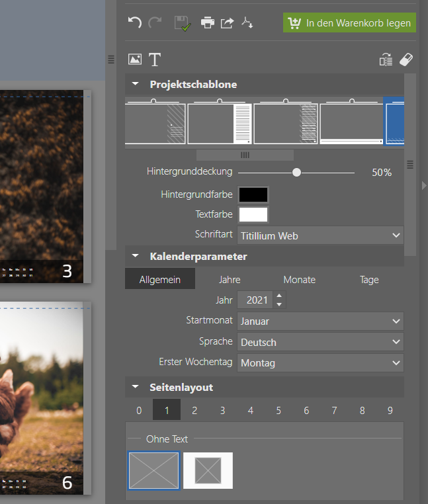
Task: Open the Erster Wochentag dropdown
Action: [x=321, y=363]
